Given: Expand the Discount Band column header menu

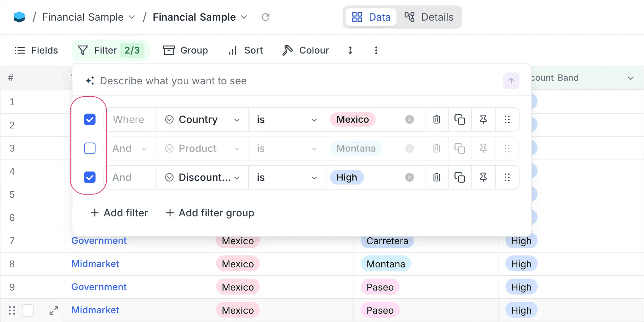Looking at the screenshot, I should (x=630, y=78).
